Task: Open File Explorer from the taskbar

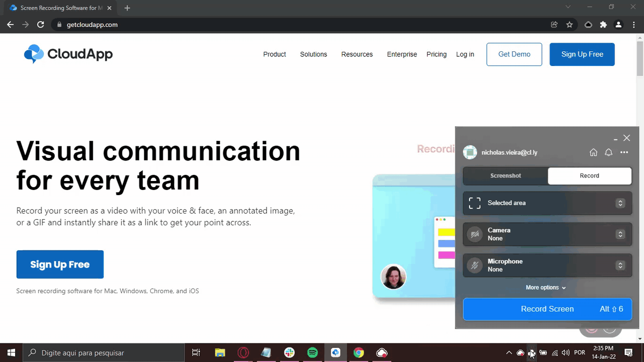Action: (x=220, y=352)
